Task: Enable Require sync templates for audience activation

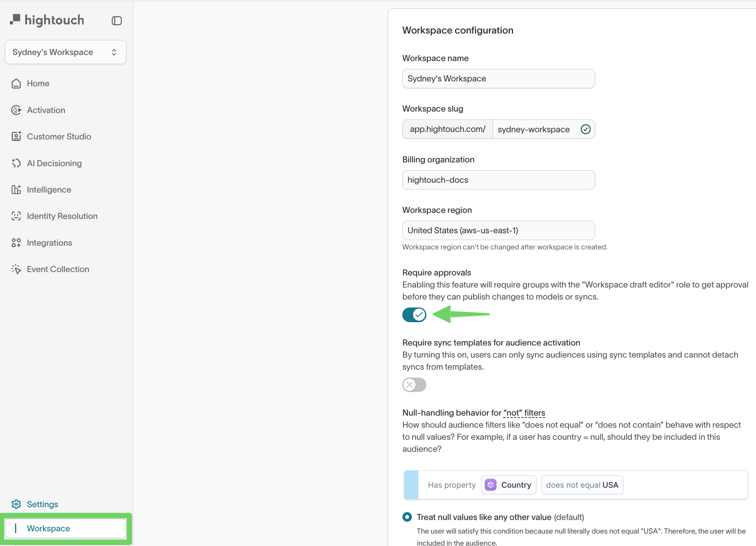Action: pos(414,385)
